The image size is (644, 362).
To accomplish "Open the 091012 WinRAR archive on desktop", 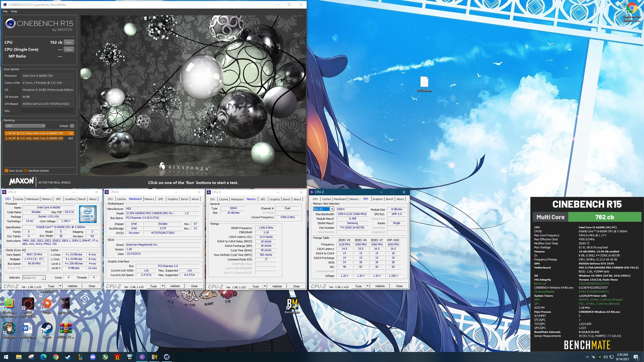I will (66, 330).
